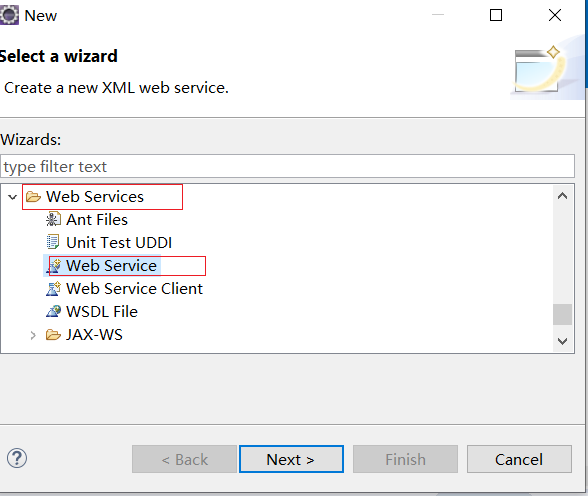Image resolution: width=588 pixels, height=496 pixels.
Task: Click the Web Service Client icon
Action: click(x=53, y=289)
